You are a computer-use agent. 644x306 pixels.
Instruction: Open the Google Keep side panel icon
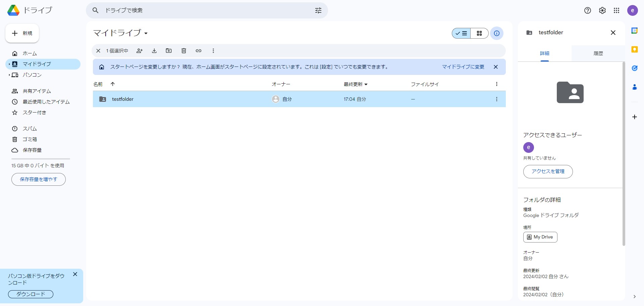pos(635,49)
